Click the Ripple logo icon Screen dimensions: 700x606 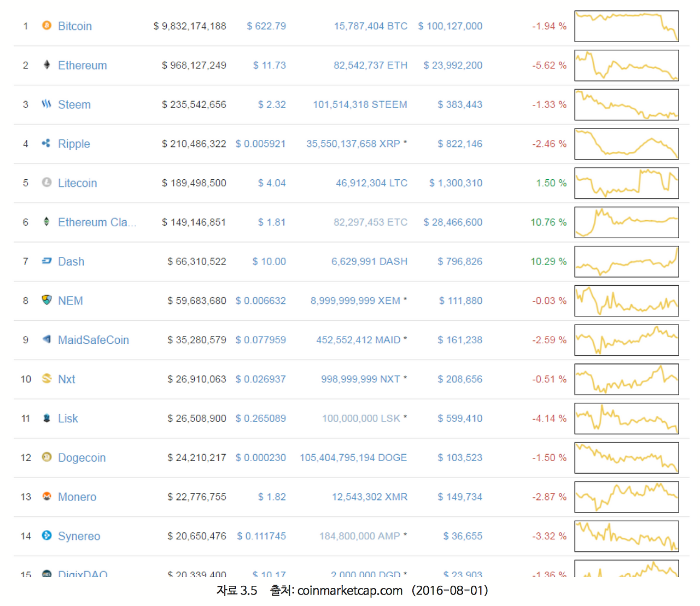[46, 144]
